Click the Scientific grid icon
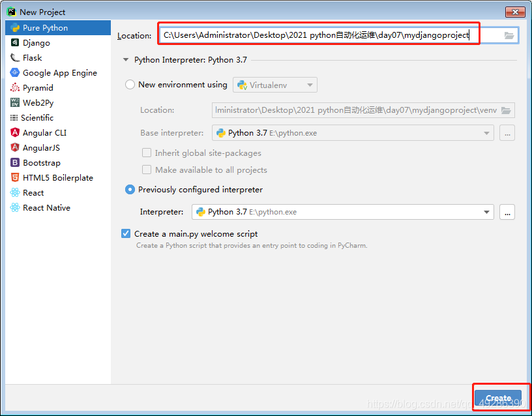The width and height of the screenshot is (532, 416). (14, 118)
